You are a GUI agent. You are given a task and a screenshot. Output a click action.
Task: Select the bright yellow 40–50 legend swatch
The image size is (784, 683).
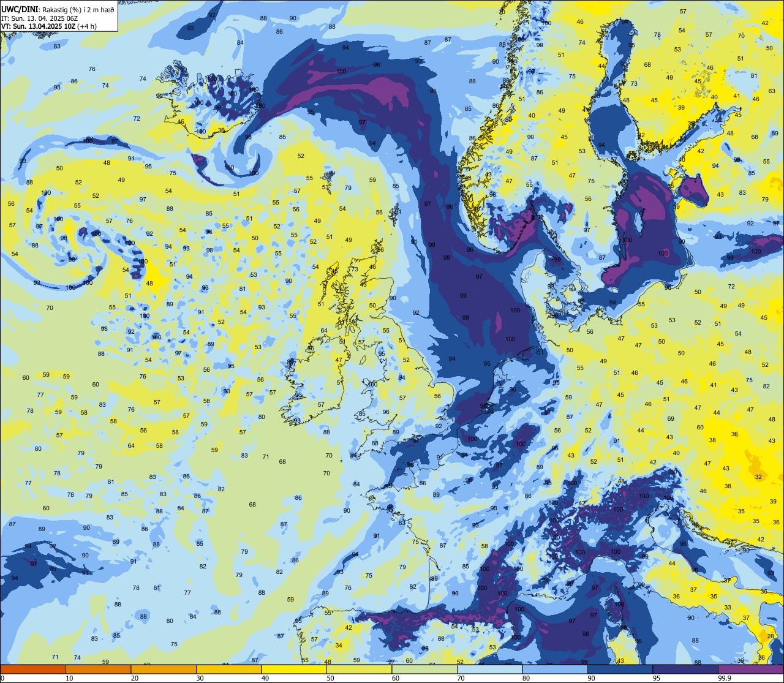[x=294, y=669]
